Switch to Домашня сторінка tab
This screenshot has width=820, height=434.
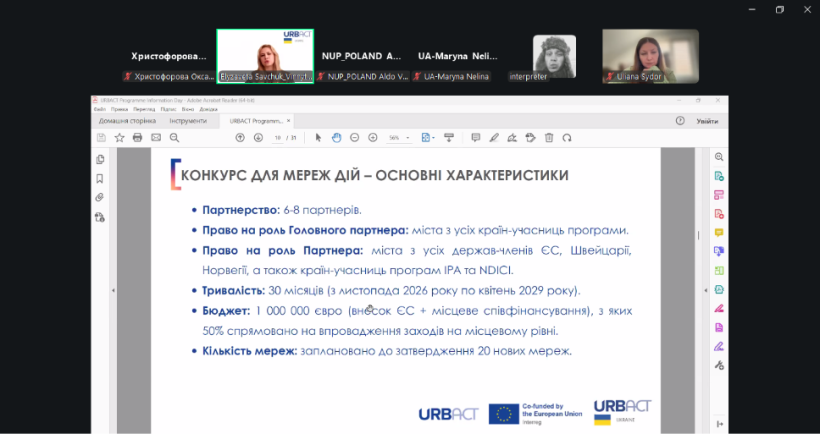(x=128, y=121)
